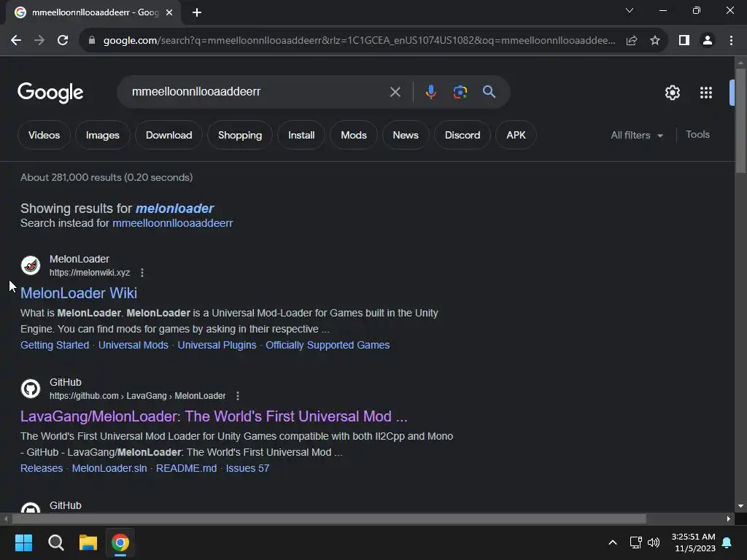
Task: Select the Discord filter chip
Action: (462, 135)
